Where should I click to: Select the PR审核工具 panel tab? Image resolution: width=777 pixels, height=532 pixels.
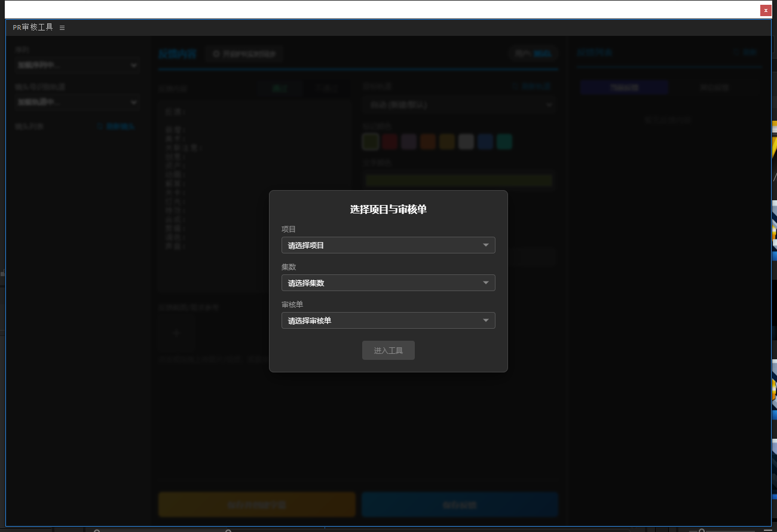click(x=33, y=27)
